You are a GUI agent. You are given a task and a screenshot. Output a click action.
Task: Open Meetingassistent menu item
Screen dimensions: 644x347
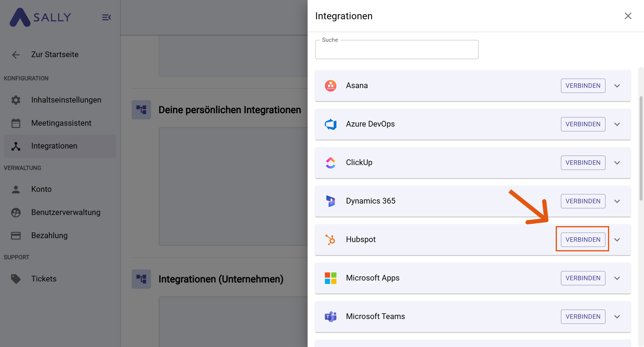coord(60,123)
